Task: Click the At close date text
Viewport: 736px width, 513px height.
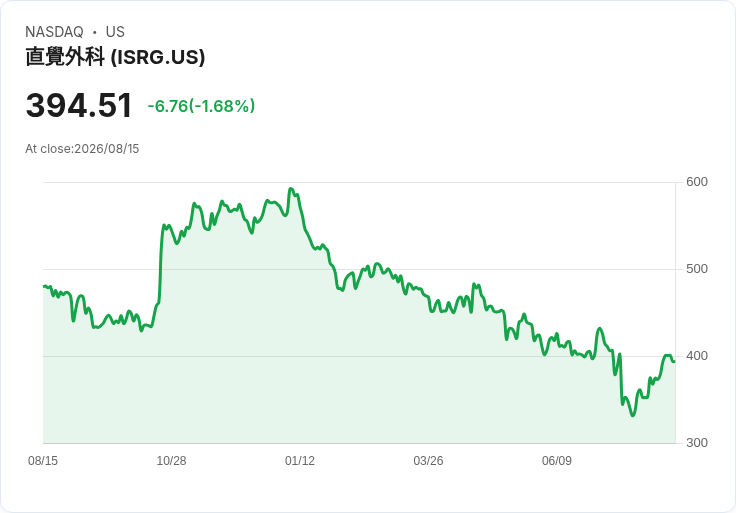Action: [x=82, y=149]
